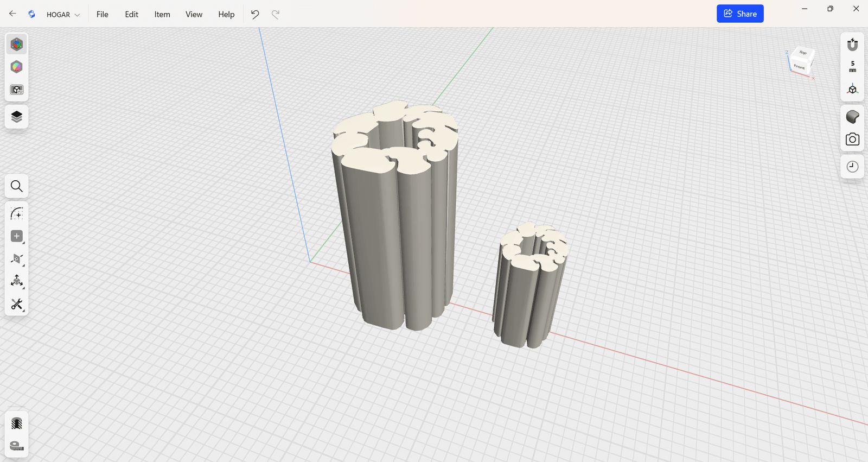Open the Edit menu
The height and width of the screenshot is (462, 868).
(131, 14)
